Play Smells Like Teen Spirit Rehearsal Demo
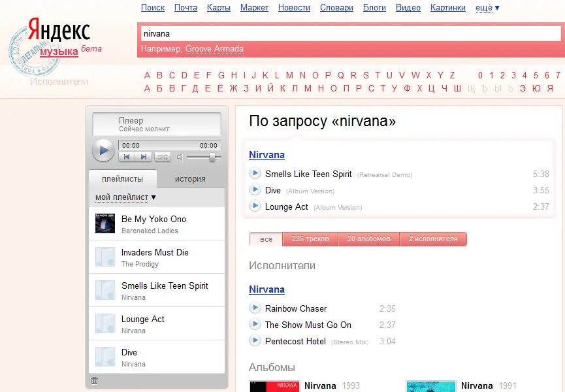 (255, 173)
